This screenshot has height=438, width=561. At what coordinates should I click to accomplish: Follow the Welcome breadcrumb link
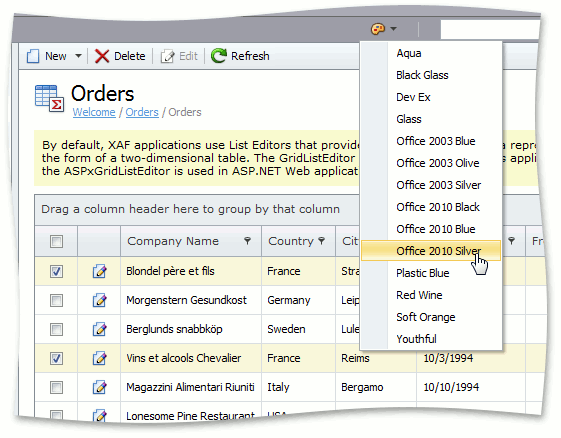[94, 112]
